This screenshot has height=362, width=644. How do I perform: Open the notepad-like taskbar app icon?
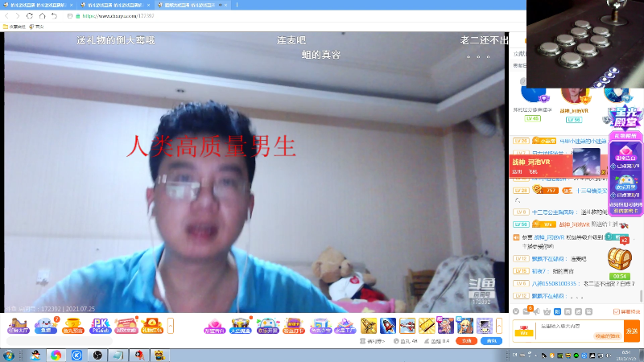click(x=118, y=355)
